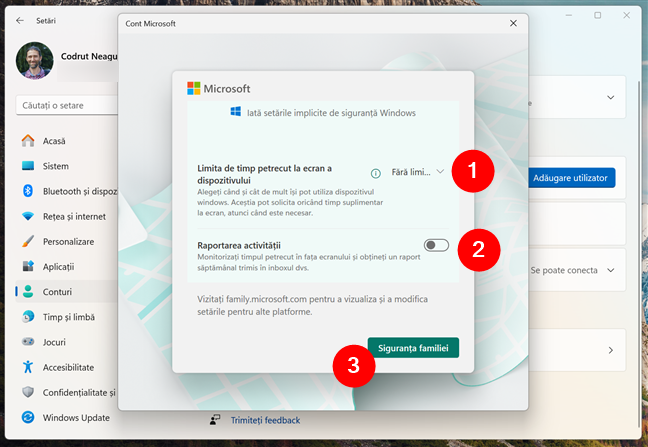
Task: Click the Limita de timp petrecut la ecran heading
Action: pyautogui.click(x=264, y=174)
